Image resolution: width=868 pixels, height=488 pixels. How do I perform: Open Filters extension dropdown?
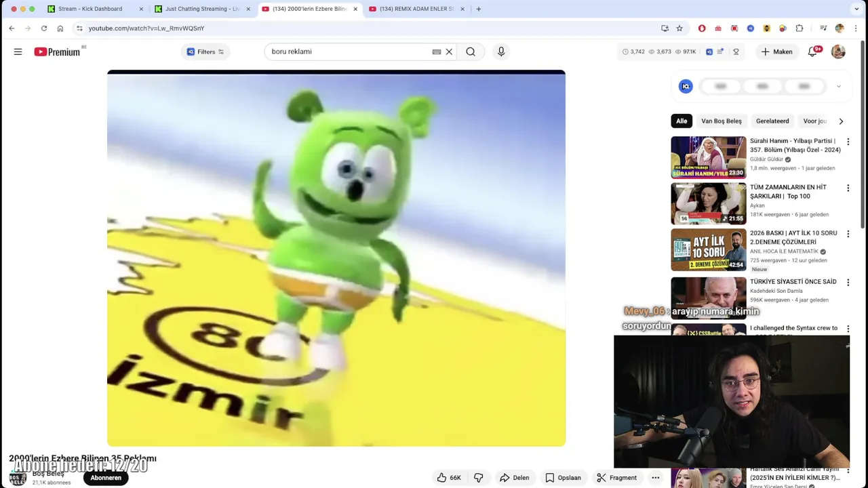click(205, 52)
